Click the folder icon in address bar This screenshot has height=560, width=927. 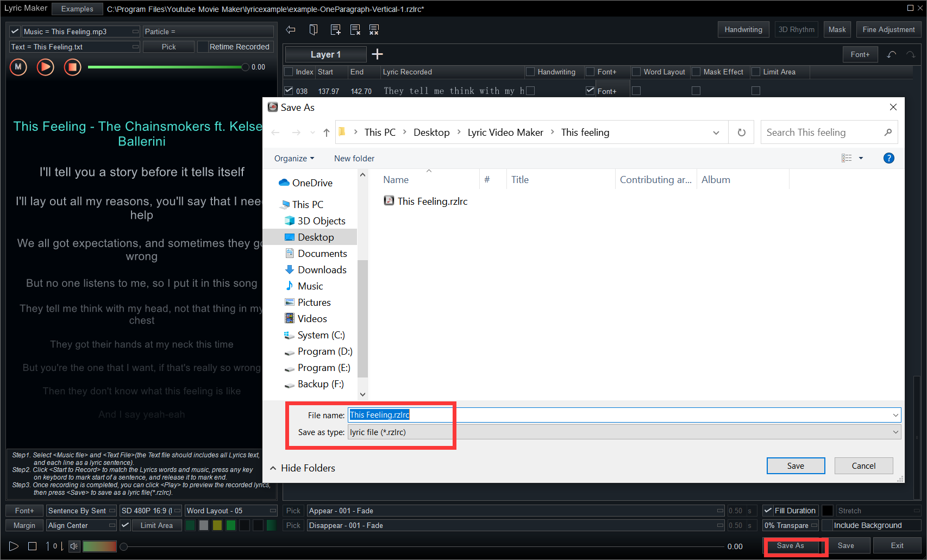pos(342,132)
